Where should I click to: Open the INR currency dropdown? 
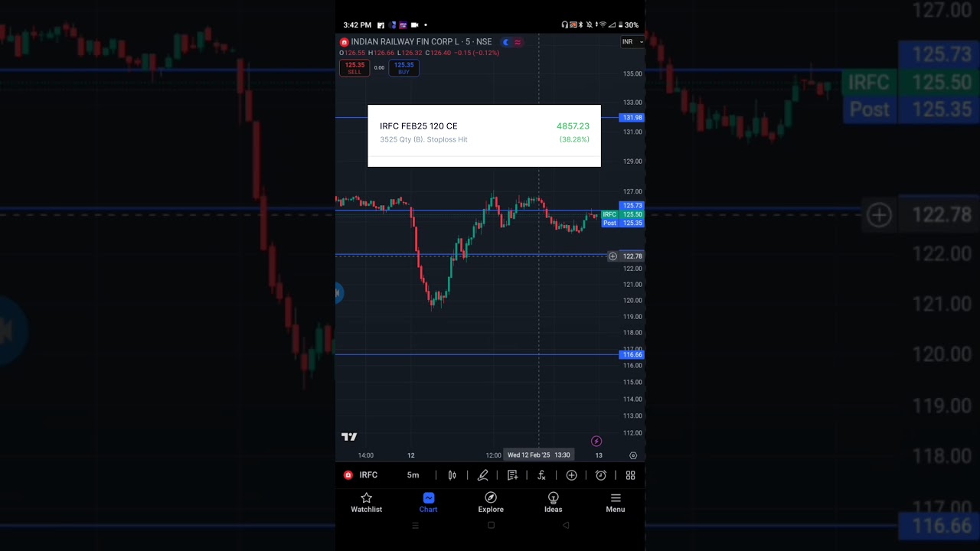coord(632,42)
